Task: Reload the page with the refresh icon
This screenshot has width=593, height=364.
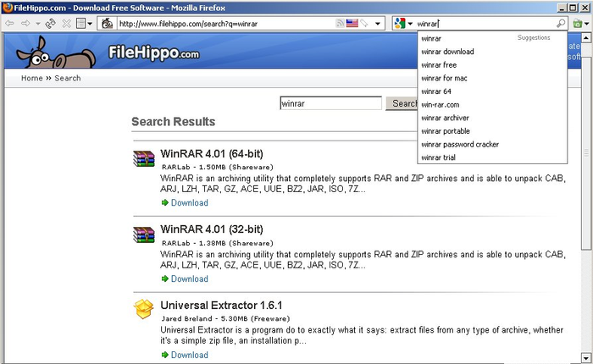Action: (x=50, y=24)
